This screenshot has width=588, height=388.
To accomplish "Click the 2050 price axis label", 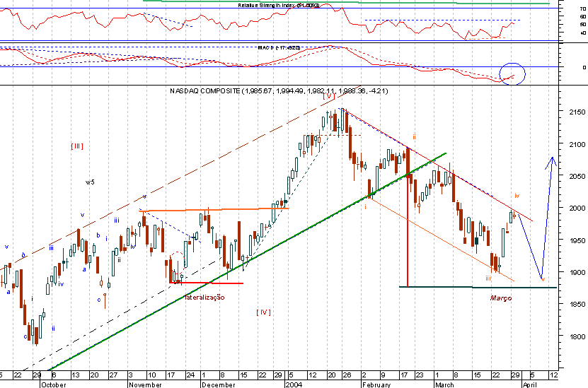I will [577, 176].
